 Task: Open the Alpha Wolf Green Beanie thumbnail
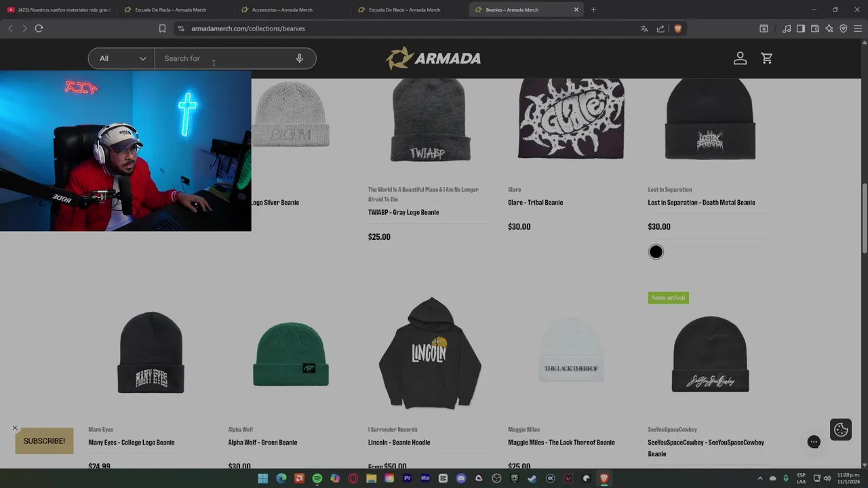[291, 354]
